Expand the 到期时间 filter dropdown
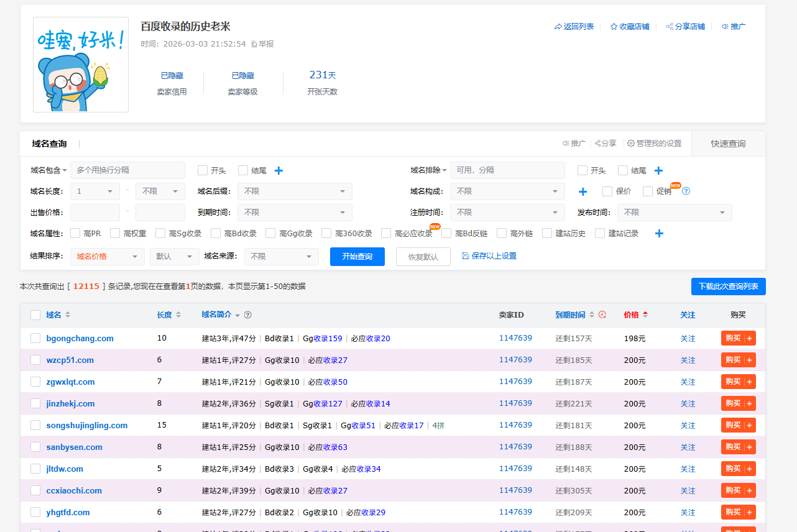 295,213
